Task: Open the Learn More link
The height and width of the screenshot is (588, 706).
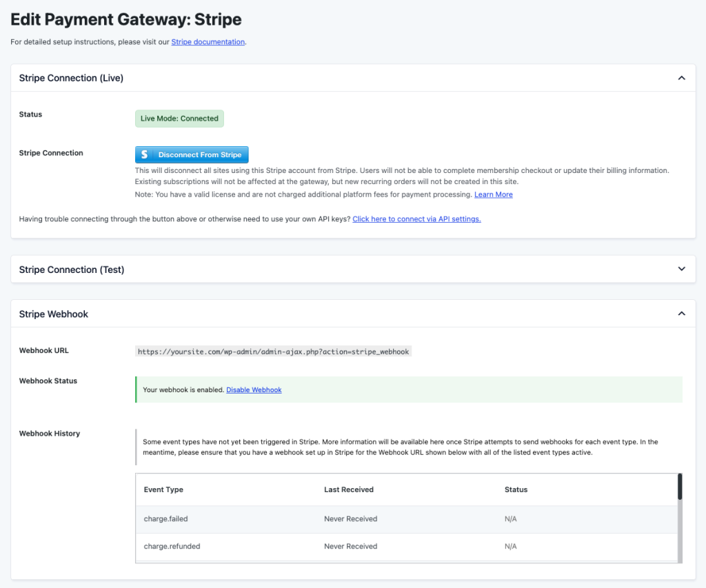Action: coord(494,194)
